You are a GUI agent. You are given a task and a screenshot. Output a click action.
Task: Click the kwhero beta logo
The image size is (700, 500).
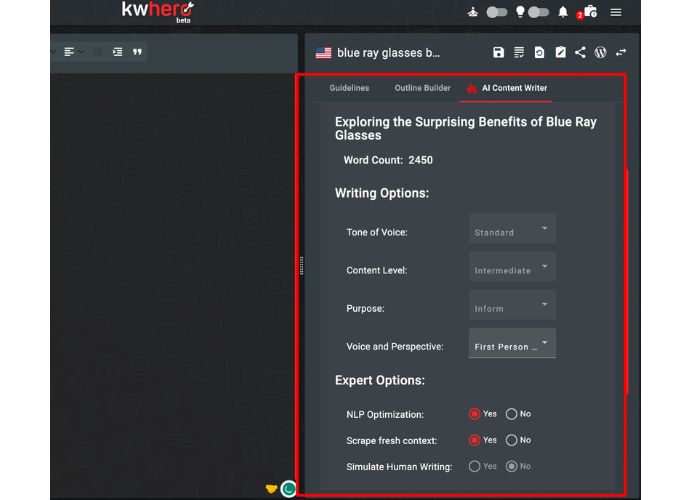(158, 12)
